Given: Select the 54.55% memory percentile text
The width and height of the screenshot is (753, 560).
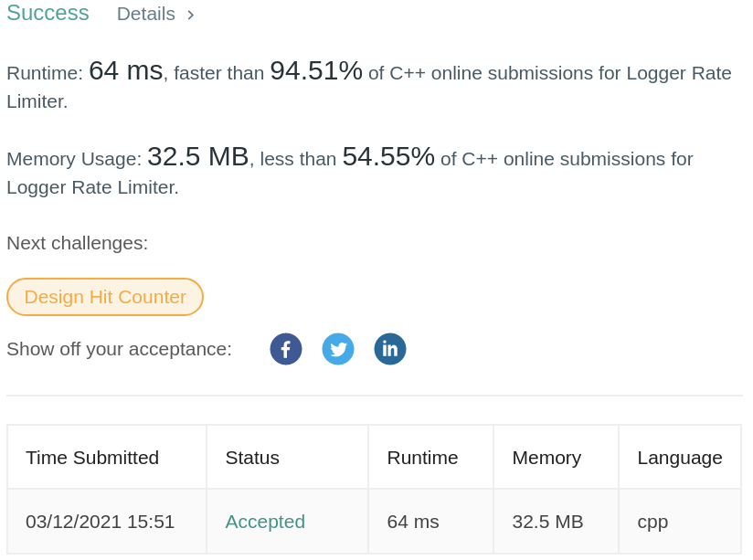Looking at the screenshot, I should 388,156.
